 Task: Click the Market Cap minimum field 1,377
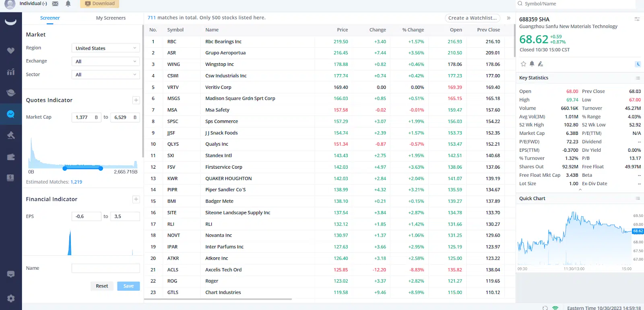pos(87,118)
